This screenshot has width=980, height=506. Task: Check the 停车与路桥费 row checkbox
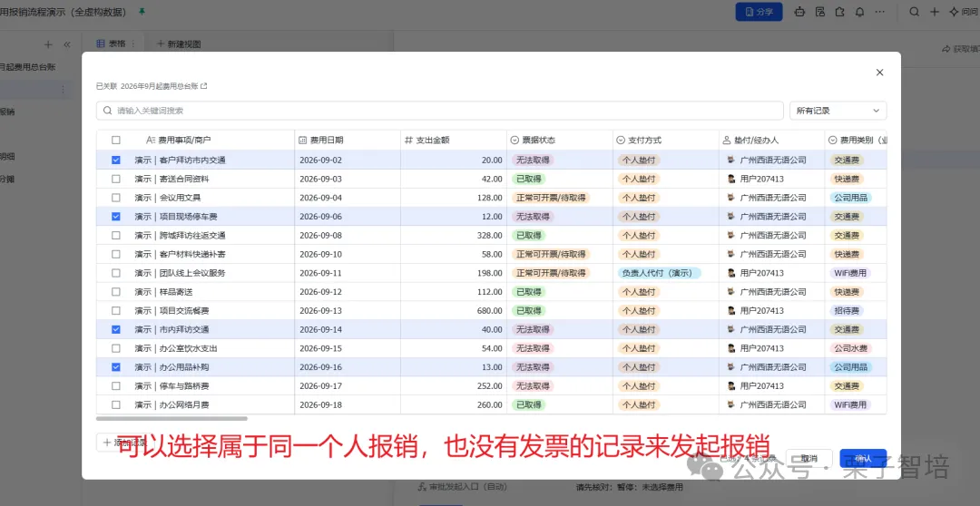point(115,386)
